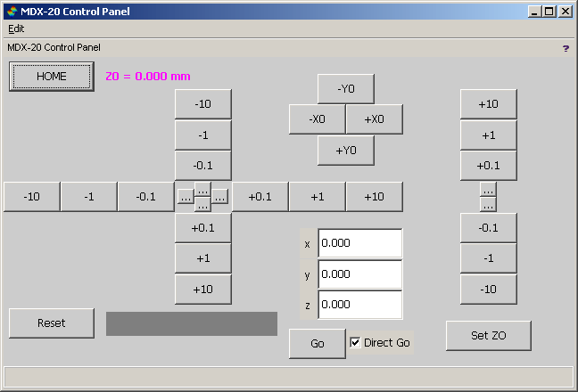This screenshot has width=578, height=392.
Task: Click the HOME button
Action: 52,77
